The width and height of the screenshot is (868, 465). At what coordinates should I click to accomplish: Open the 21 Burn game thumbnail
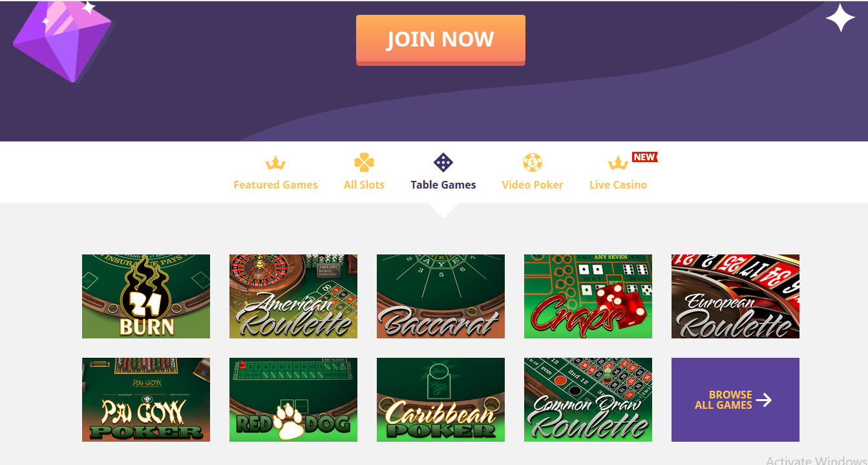tap(146, 296)
